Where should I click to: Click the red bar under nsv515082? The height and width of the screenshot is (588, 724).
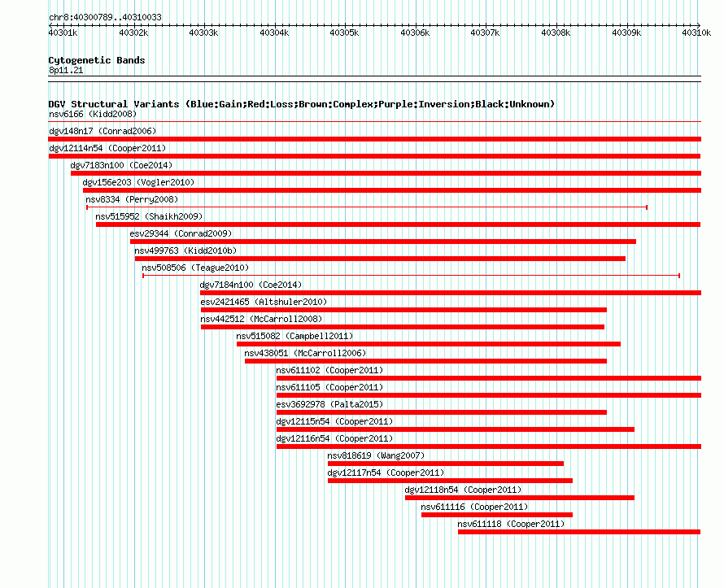[429, 344]
